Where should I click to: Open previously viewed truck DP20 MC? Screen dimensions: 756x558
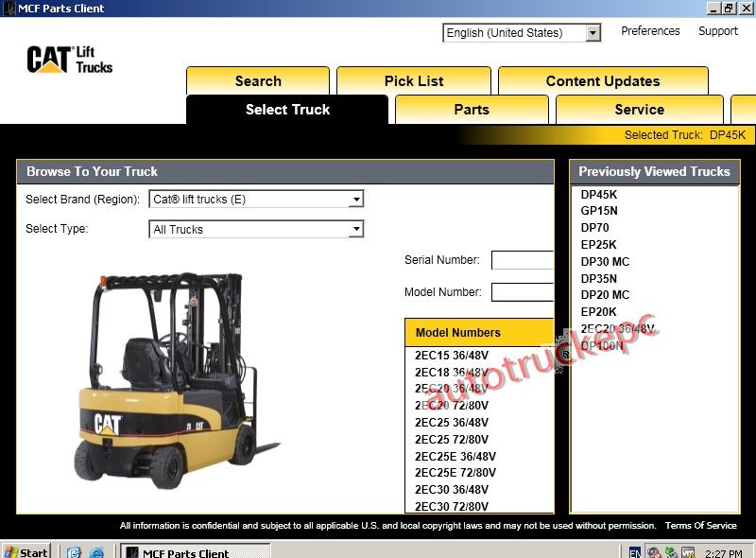(x=605, y=294)
